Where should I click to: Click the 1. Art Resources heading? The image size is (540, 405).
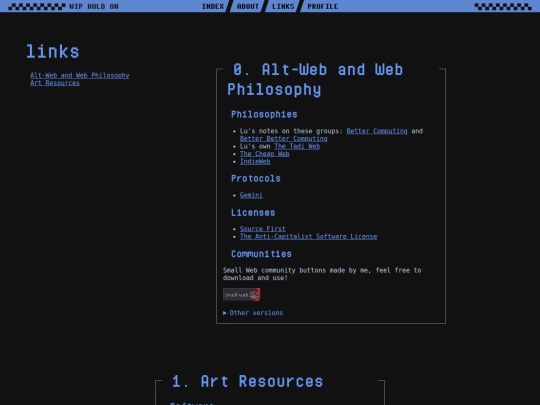tap(247, 381)
